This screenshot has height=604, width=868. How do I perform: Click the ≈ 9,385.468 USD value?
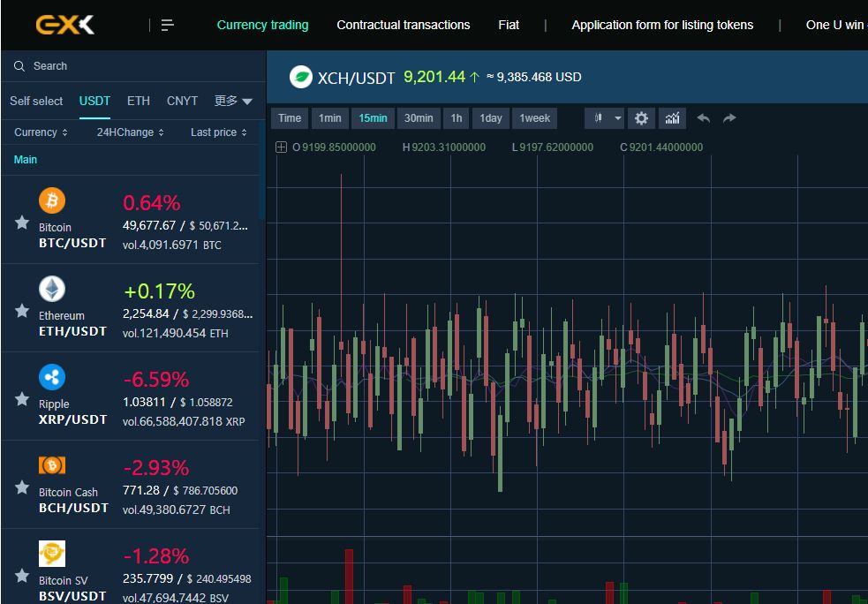point(534,77)
